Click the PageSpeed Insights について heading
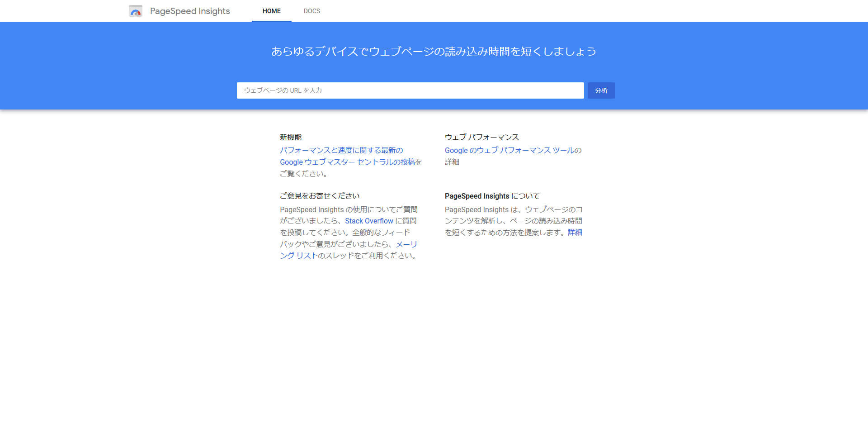The width and height of the screenshot is (868, 437). 492,196
